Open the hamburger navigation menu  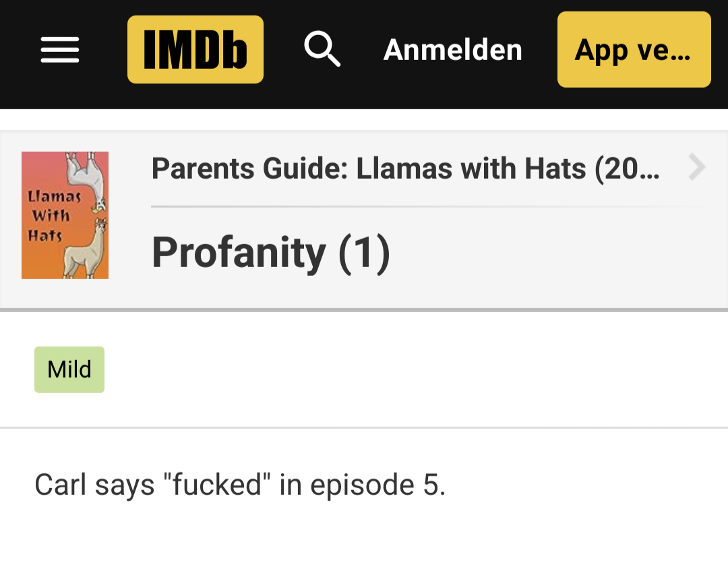tap(60, 50)
